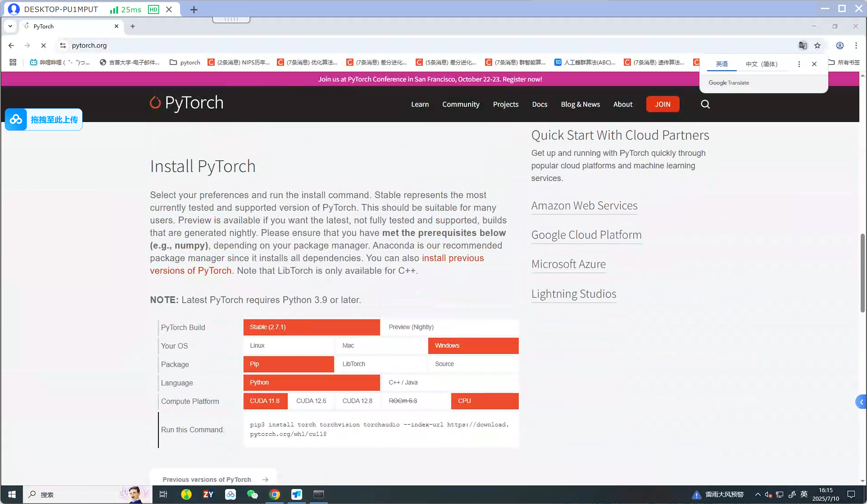Show hidden system tray icons chevron

pos(758,494)
